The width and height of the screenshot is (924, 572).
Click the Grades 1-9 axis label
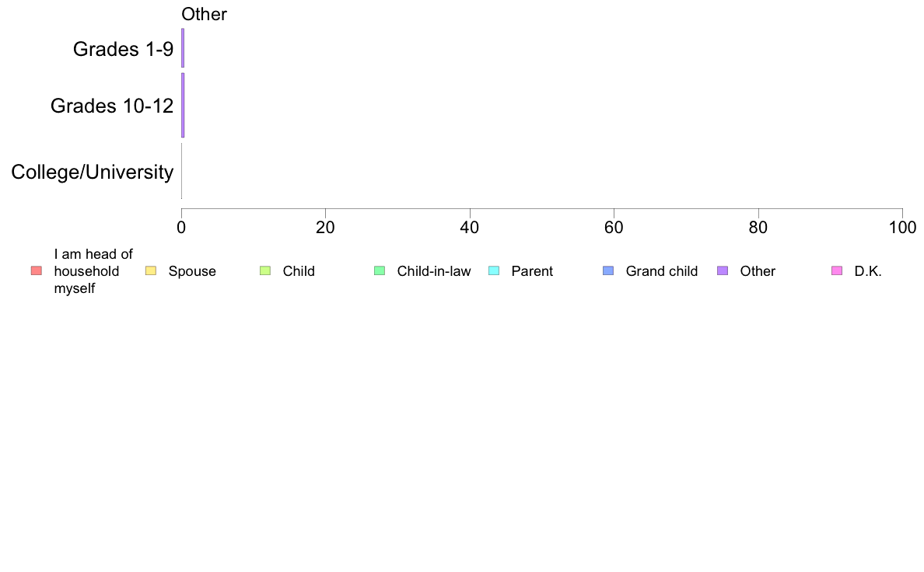click(x=123, y=49)
